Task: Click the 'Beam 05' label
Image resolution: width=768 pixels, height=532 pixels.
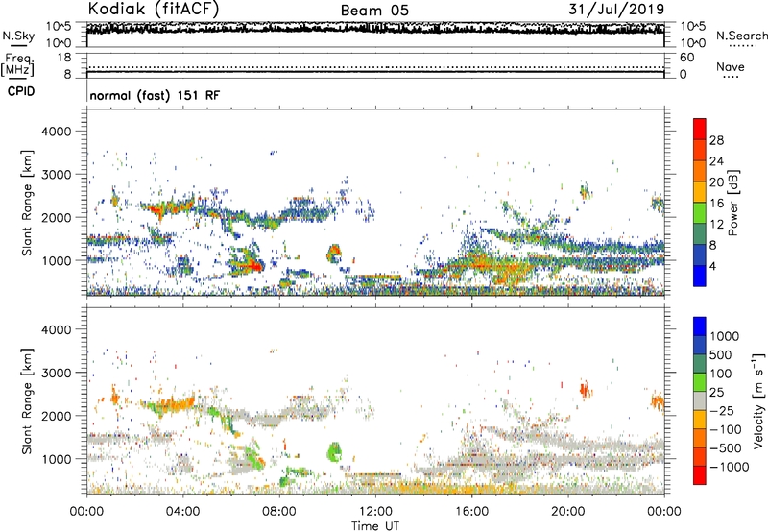Action: 374,11
